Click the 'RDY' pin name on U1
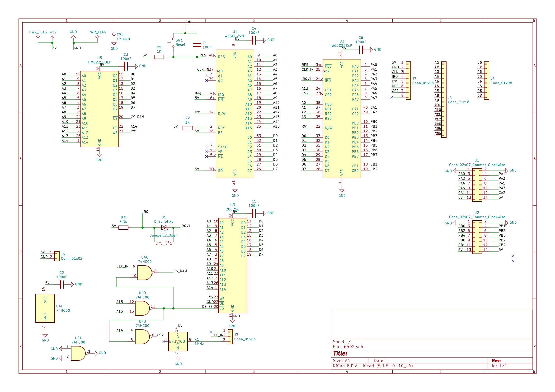 pos(221,128)
